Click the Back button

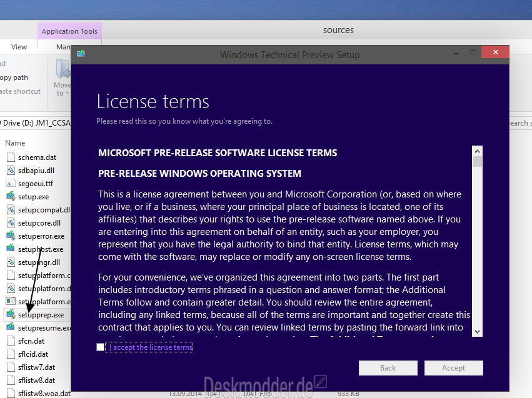point(388,368)
